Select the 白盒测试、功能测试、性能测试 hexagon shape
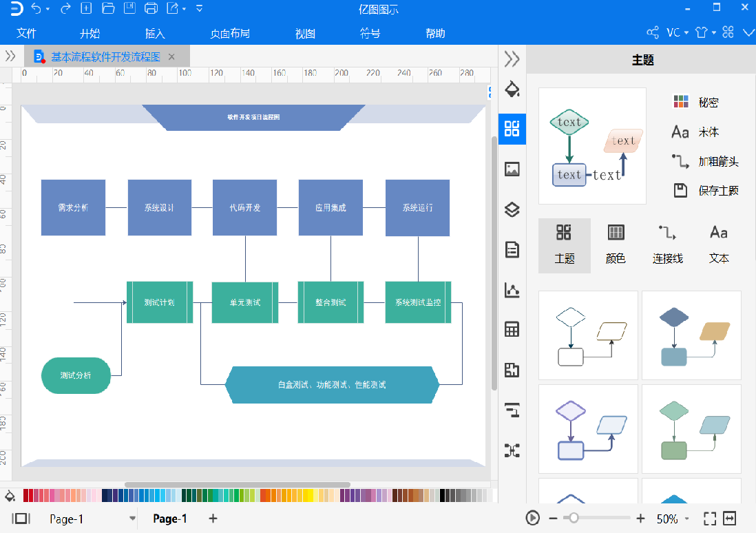 pos(332,384)
